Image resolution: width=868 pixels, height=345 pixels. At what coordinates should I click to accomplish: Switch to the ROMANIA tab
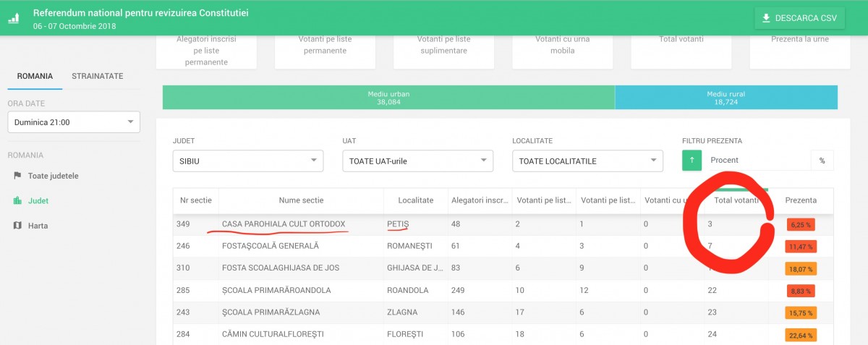tap(35, 76)
